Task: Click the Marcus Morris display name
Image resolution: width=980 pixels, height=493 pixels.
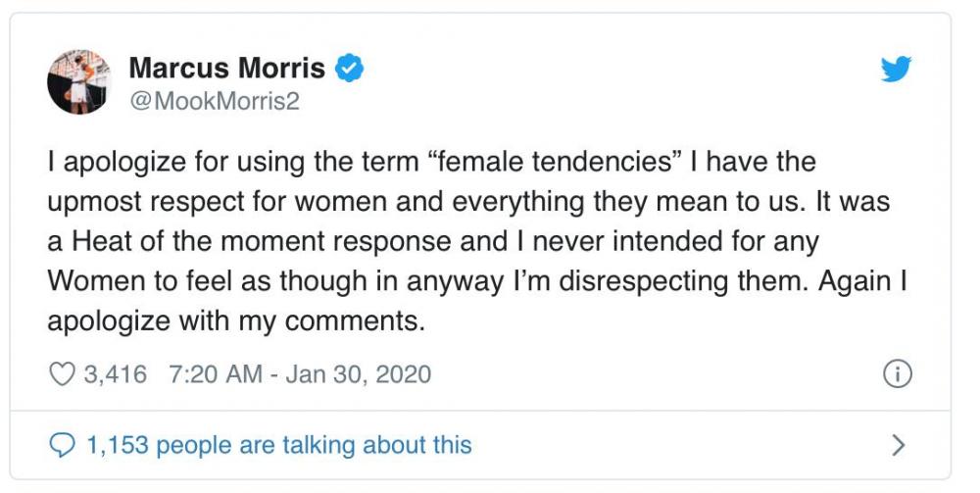Action: (x=226, y=69)
